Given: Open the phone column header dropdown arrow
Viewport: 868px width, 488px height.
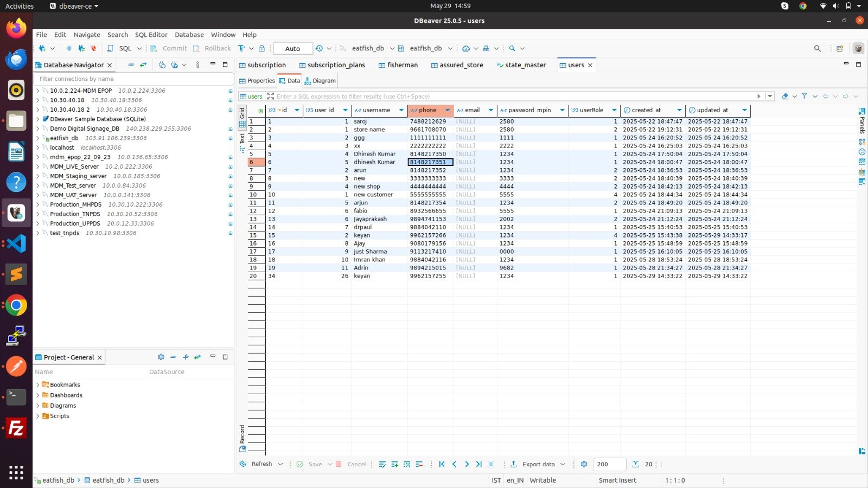Looking at the screenshot, I should pyautogui.click(x=447, y=110).
